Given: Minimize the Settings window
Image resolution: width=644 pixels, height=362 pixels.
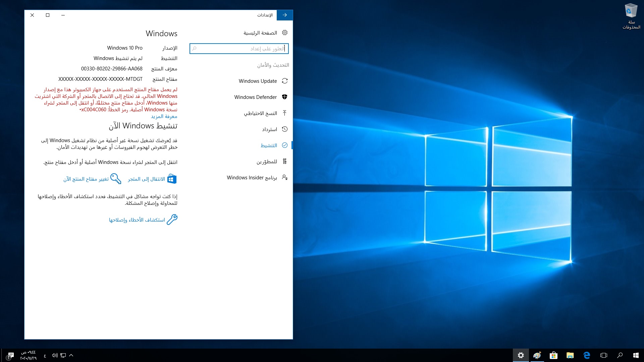Looking at the screenshot, I should (x=63, y=15).
